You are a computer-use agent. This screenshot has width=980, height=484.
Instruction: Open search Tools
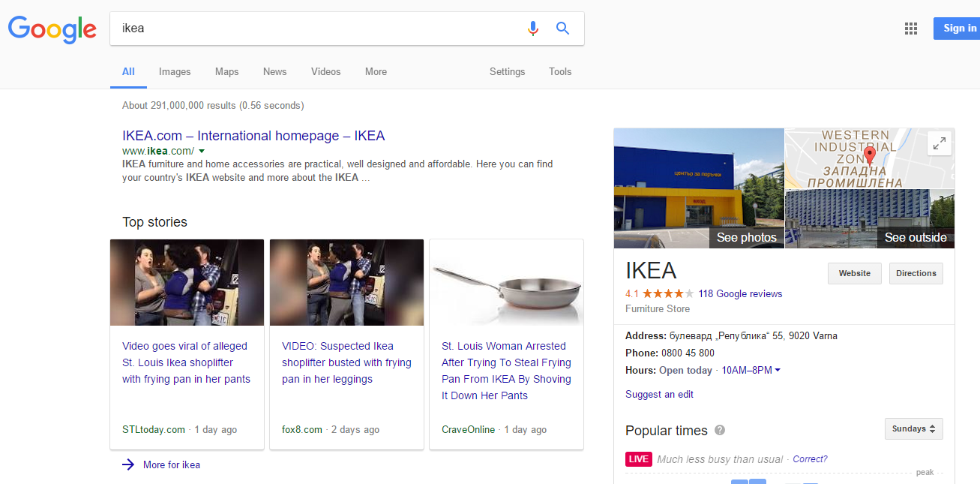[x=560, y=72]
